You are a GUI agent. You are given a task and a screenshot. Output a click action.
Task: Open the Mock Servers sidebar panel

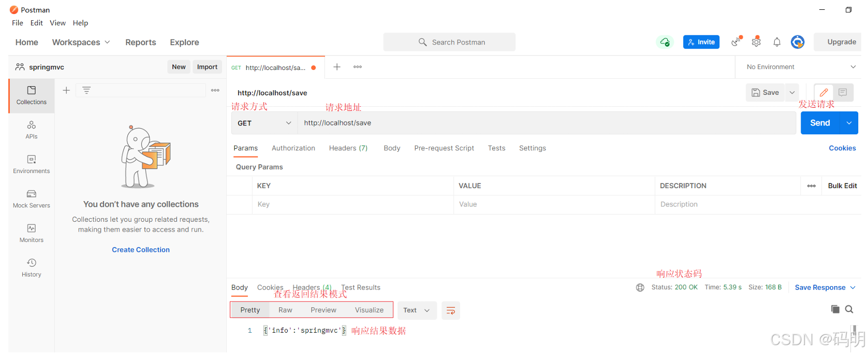coord(32,199)
